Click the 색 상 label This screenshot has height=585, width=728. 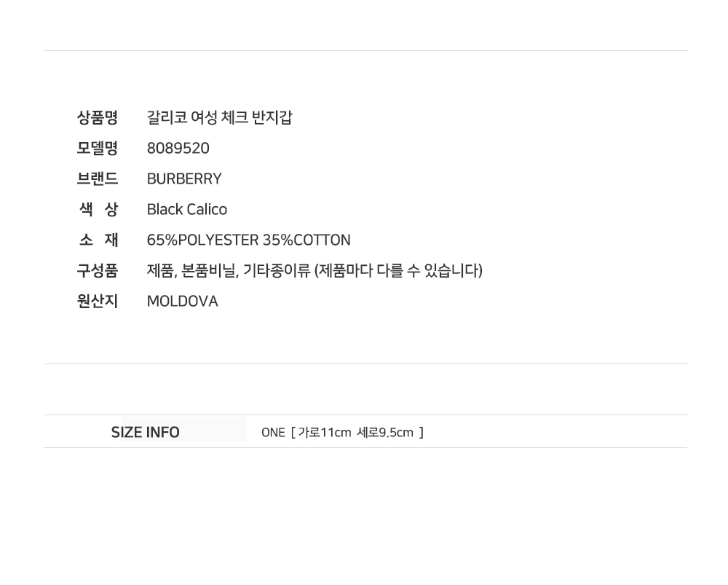97,209
